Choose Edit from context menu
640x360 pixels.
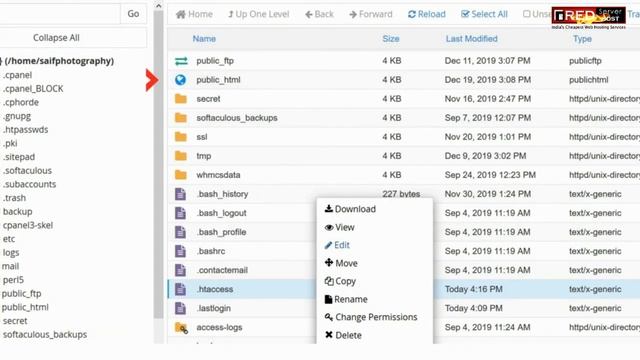(337, 245)
